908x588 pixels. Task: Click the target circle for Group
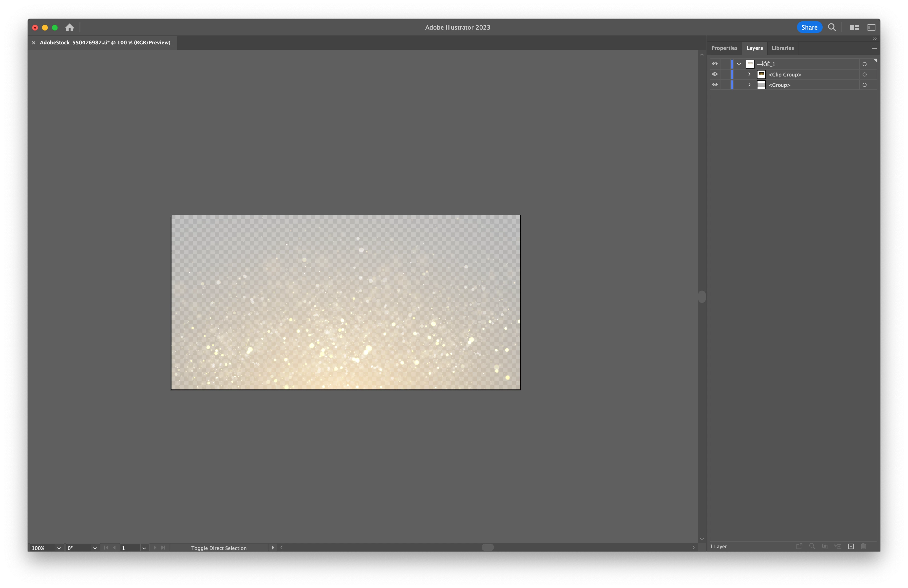click(865, 85)
